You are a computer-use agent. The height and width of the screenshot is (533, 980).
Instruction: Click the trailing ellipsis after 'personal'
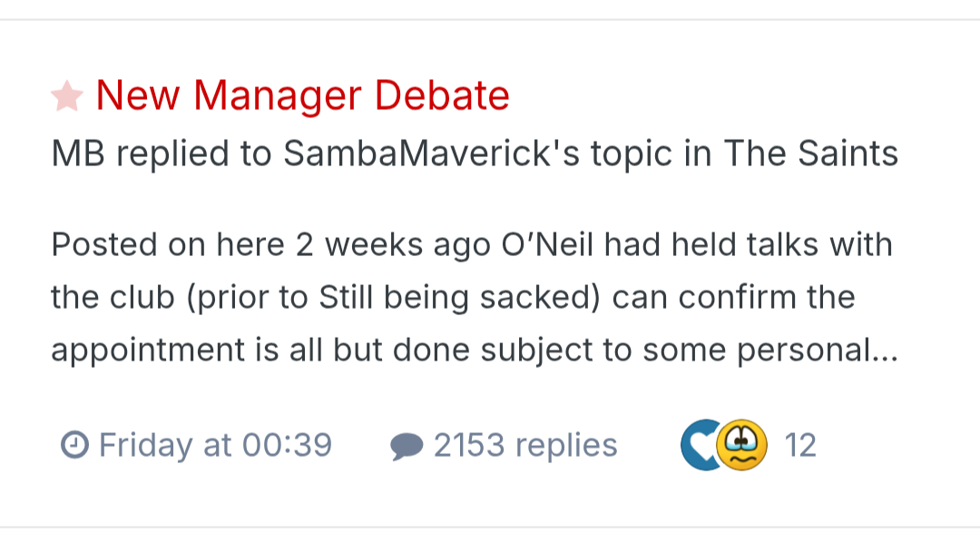885,352
